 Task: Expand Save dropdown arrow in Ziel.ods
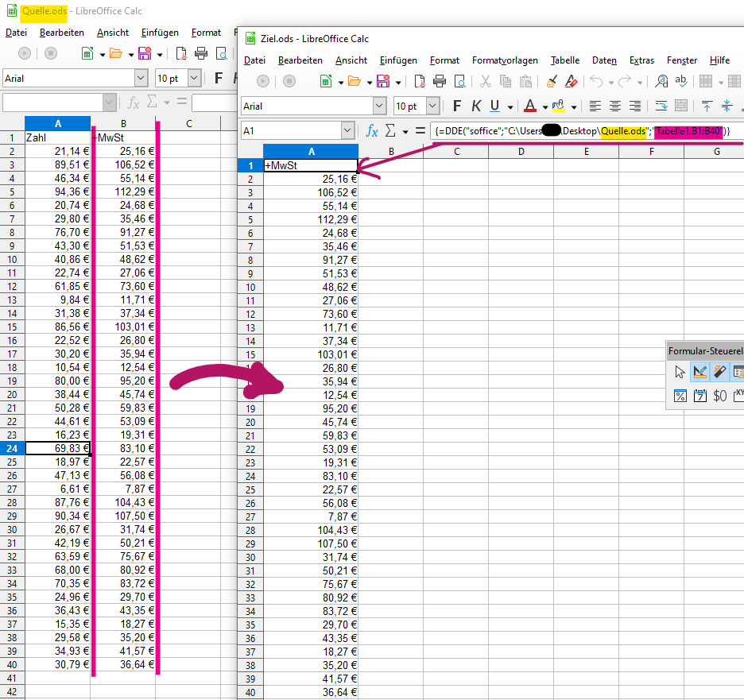click(x=398, y=83)
